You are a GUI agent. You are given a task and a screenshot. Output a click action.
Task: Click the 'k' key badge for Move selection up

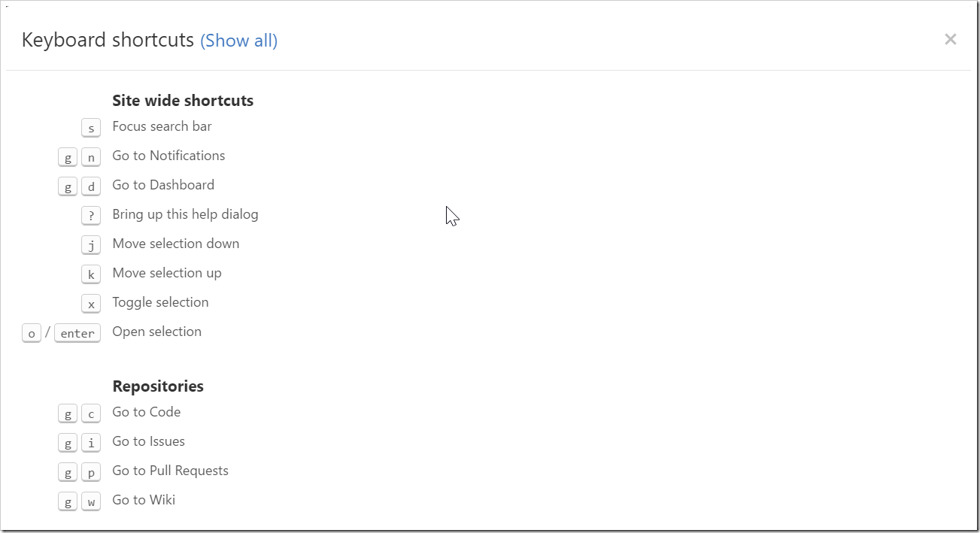[x=90, y=274]
